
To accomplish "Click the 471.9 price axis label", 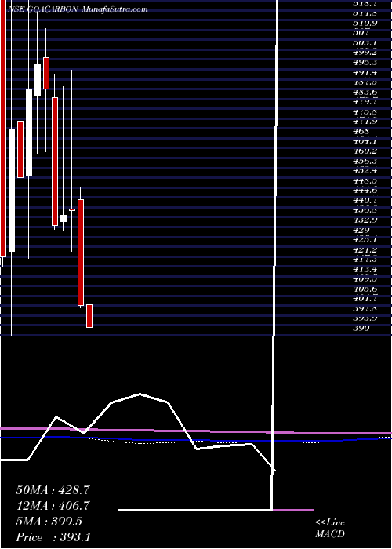I will click(x=365, y=122).
